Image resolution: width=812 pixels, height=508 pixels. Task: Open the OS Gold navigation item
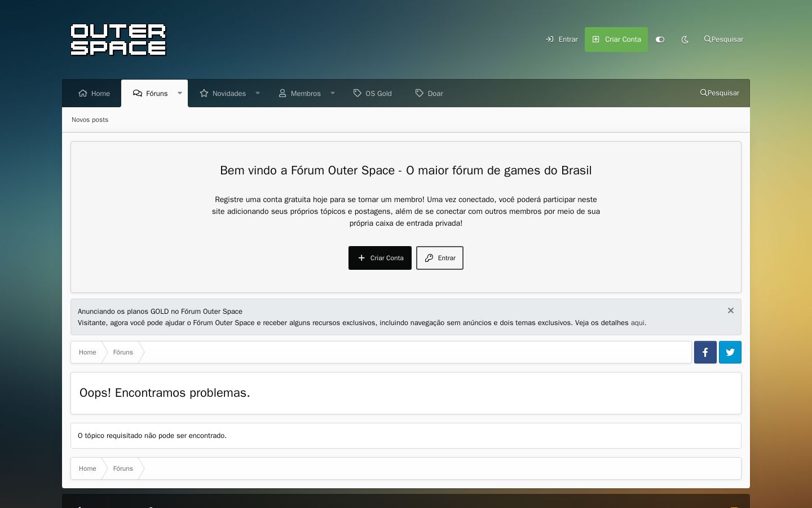(x=372, y=93)
